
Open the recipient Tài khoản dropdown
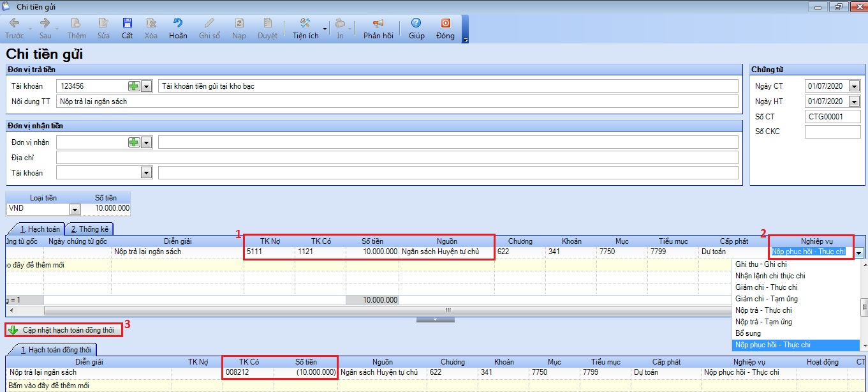[x=146, y=172]
